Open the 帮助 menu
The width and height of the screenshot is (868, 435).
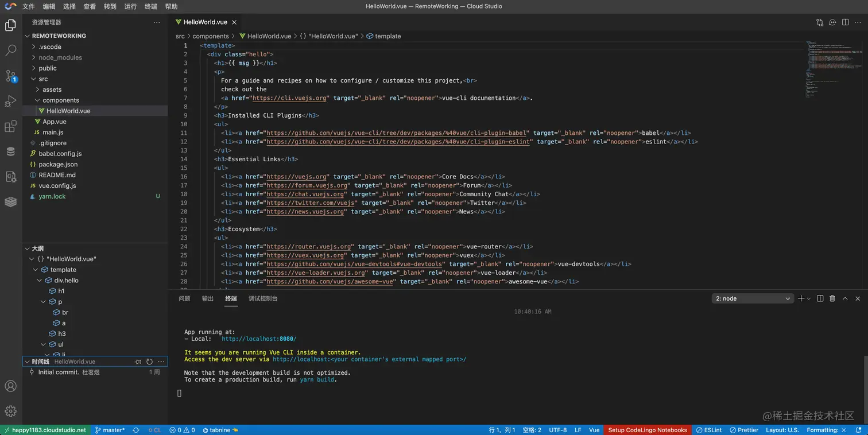coord(171,6)
